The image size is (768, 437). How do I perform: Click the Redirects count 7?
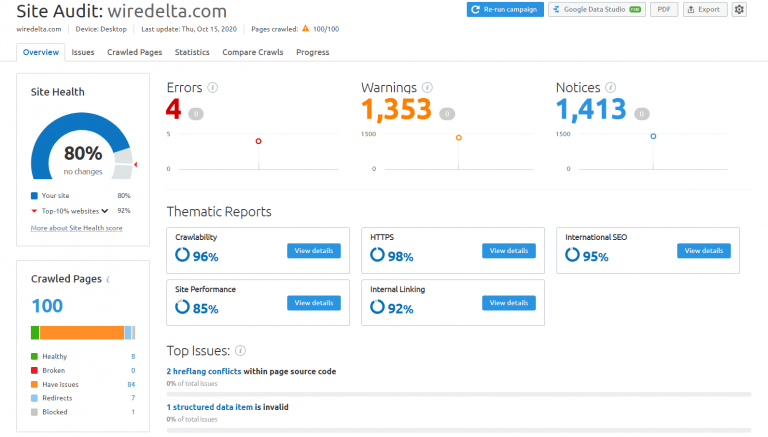click(133, 398)
